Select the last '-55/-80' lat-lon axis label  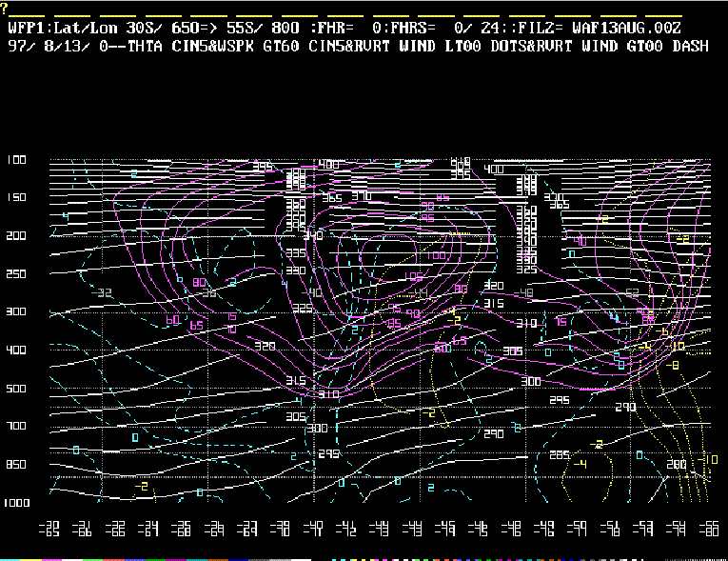(x=709, y=529)
